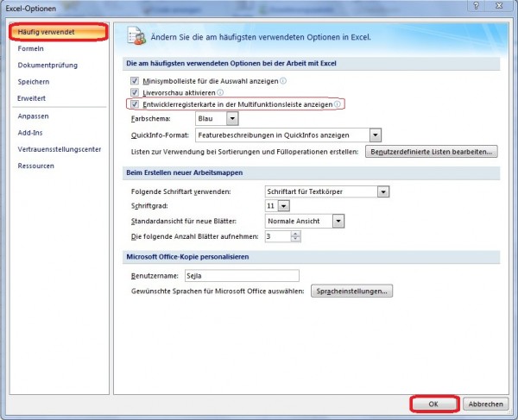Open Spracheinstellungen button
This screenshot has height=420, width=518.
[351, 291]
